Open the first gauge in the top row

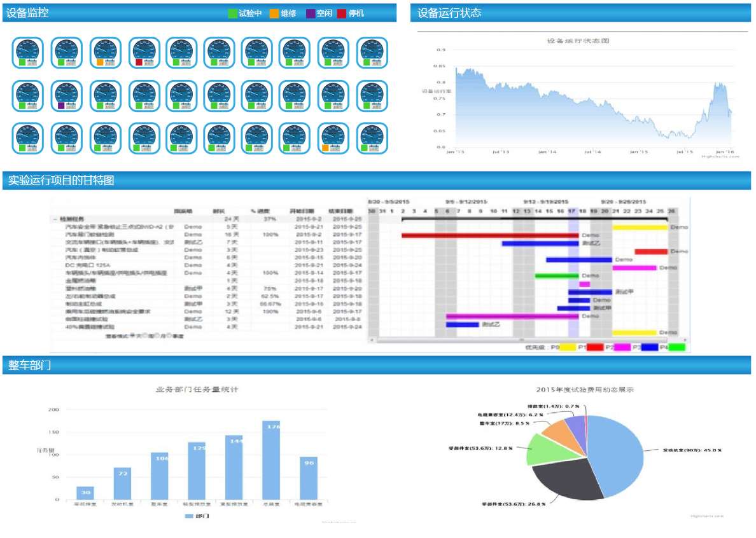[28, 53]
